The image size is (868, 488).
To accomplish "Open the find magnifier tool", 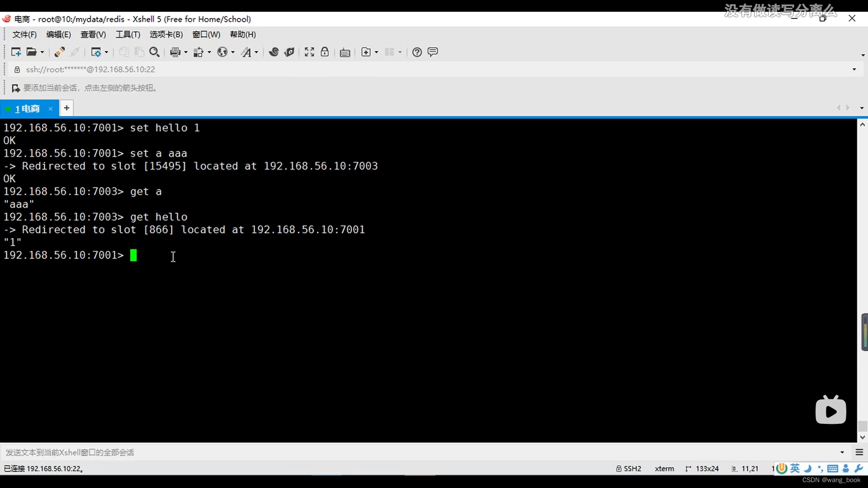I will click(155, 52).
